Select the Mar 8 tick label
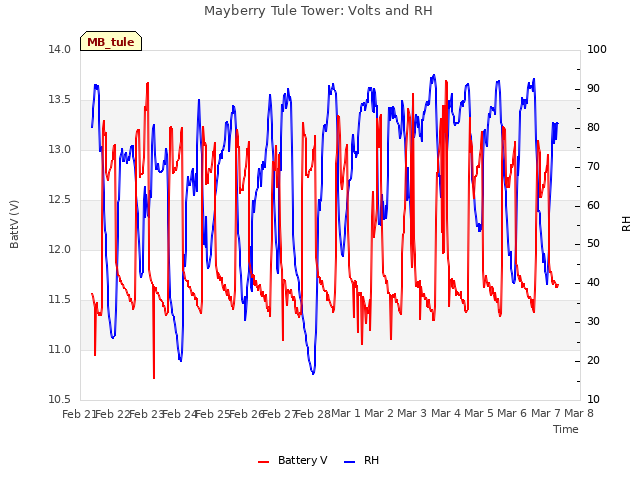This screenshot has height=480, width=640. [579, 413]
